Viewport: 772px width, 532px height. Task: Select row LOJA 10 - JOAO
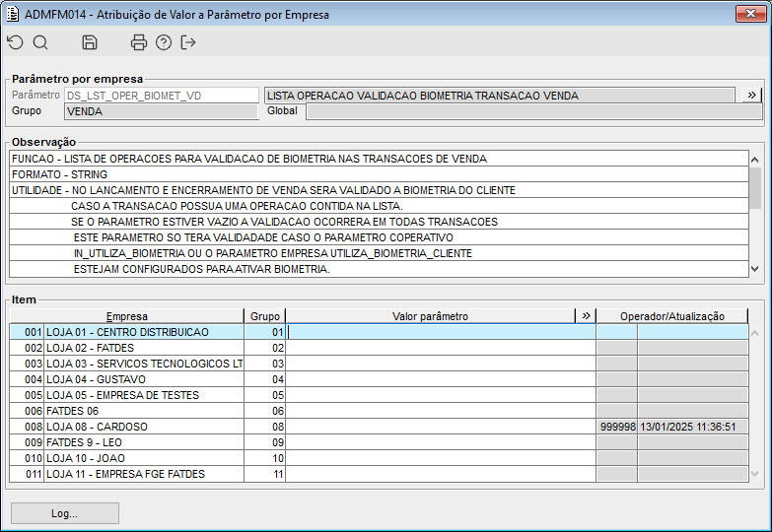[x=380, y=458]
